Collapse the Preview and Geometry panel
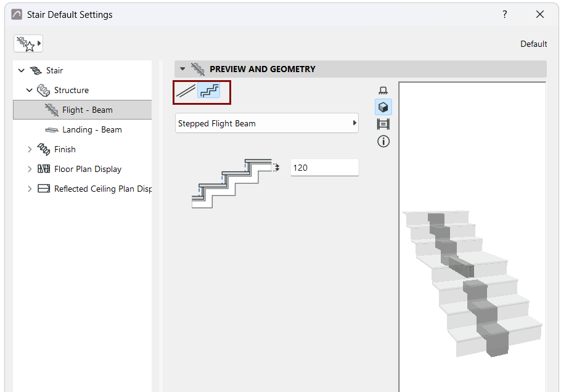The height and width of the screenshot is (392, 561). 182,68
